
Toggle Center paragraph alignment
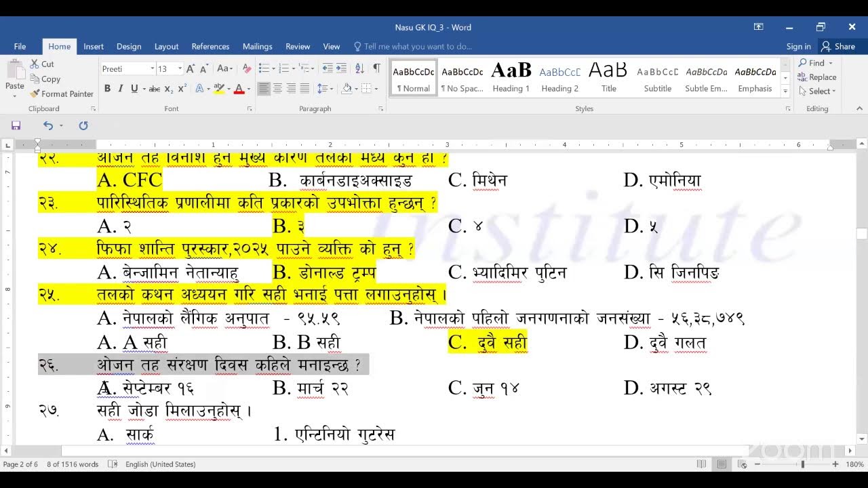click(x=277, y=89)
